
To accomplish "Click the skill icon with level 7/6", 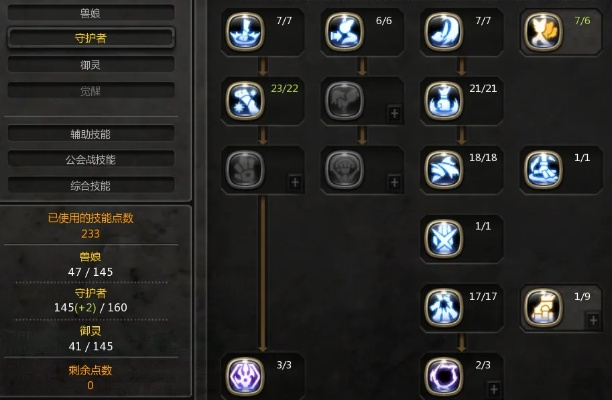I will (543, 32).
